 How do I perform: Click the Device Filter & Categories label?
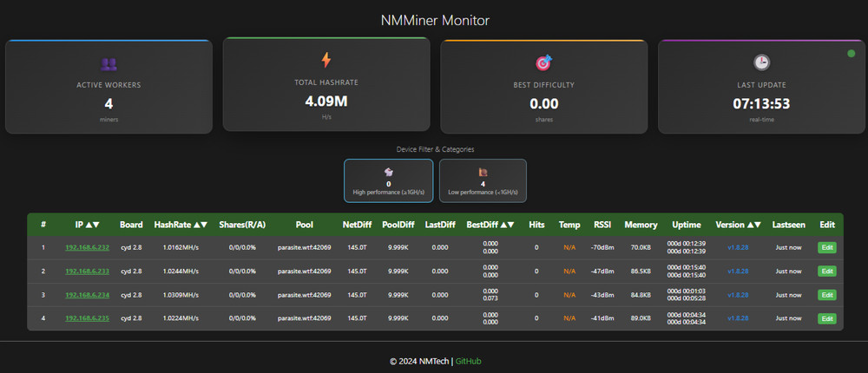(435, 149)
